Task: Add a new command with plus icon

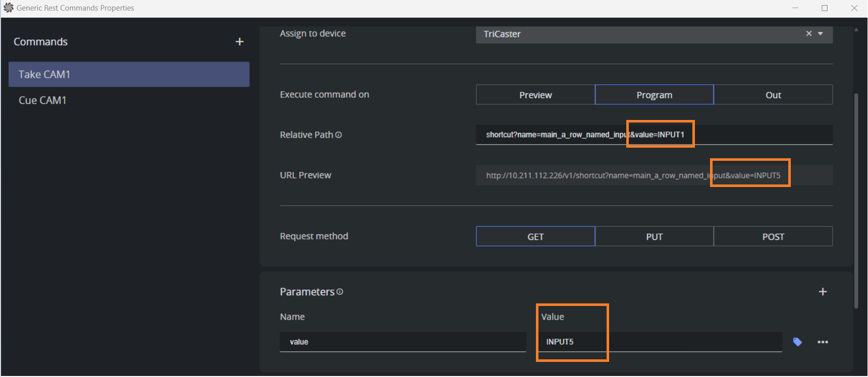Action: click(240, 42)
